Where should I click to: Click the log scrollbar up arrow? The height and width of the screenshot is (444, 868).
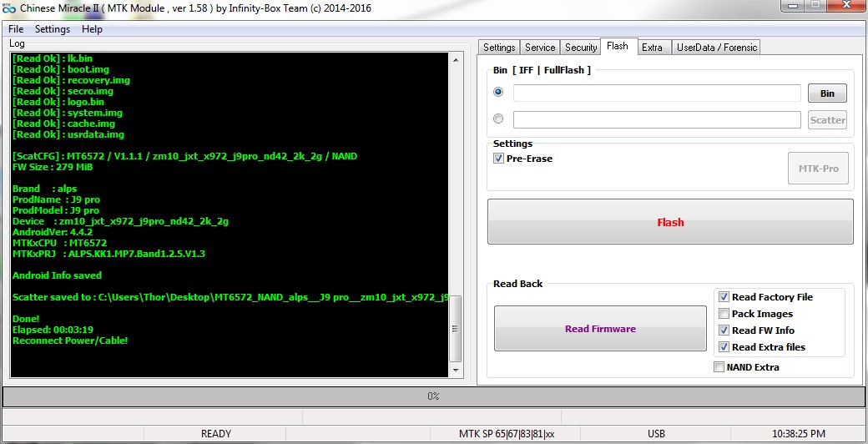455,60
